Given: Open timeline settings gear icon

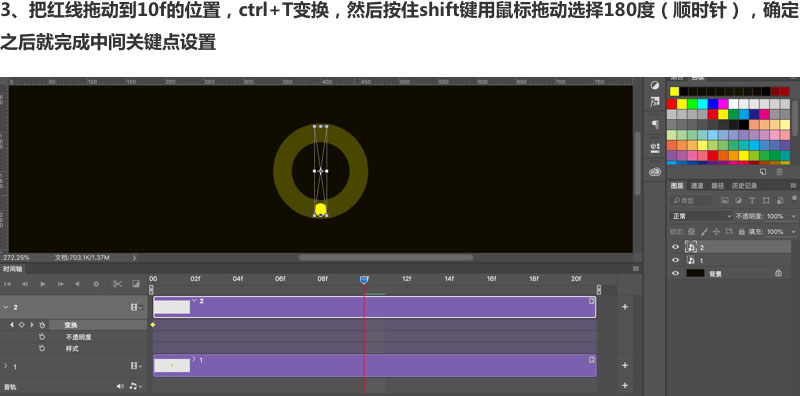Looking at the screenshot, I should (x=96, y=284).
